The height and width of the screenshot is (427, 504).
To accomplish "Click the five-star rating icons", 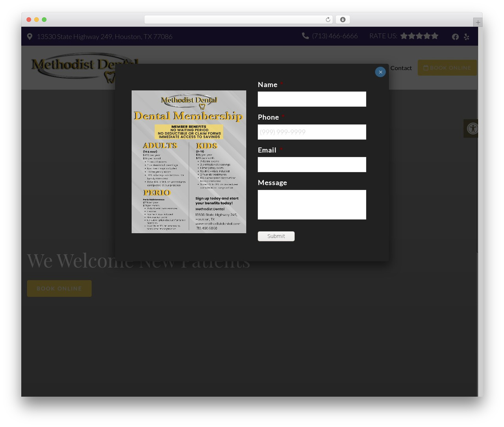I will click(x=419, y=36).
